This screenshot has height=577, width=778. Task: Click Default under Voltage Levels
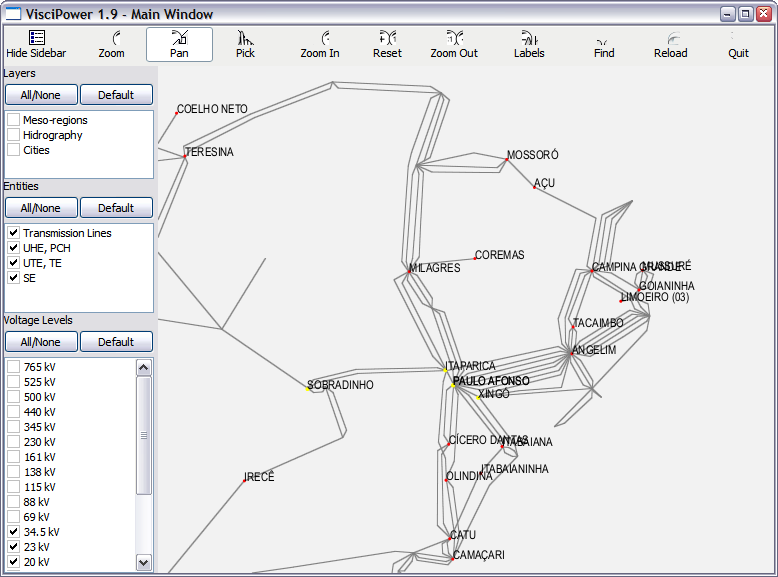[116, 342]
